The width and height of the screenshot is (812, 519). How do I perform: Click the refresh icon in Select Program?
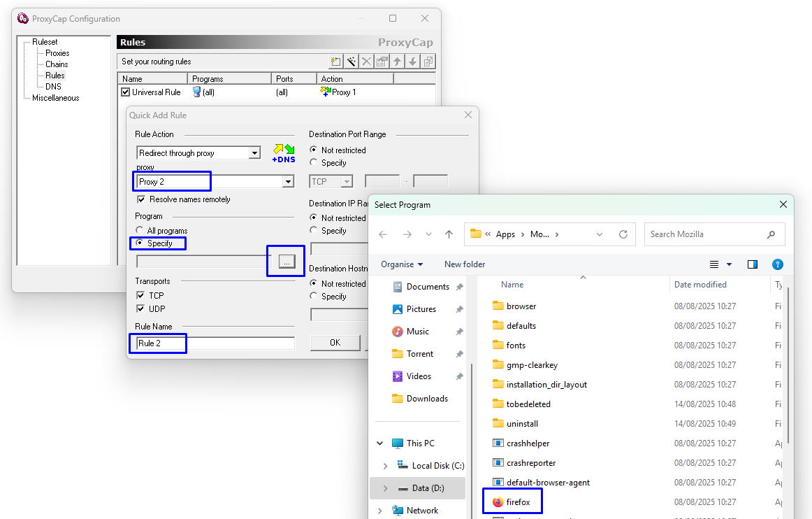[623, 234]
